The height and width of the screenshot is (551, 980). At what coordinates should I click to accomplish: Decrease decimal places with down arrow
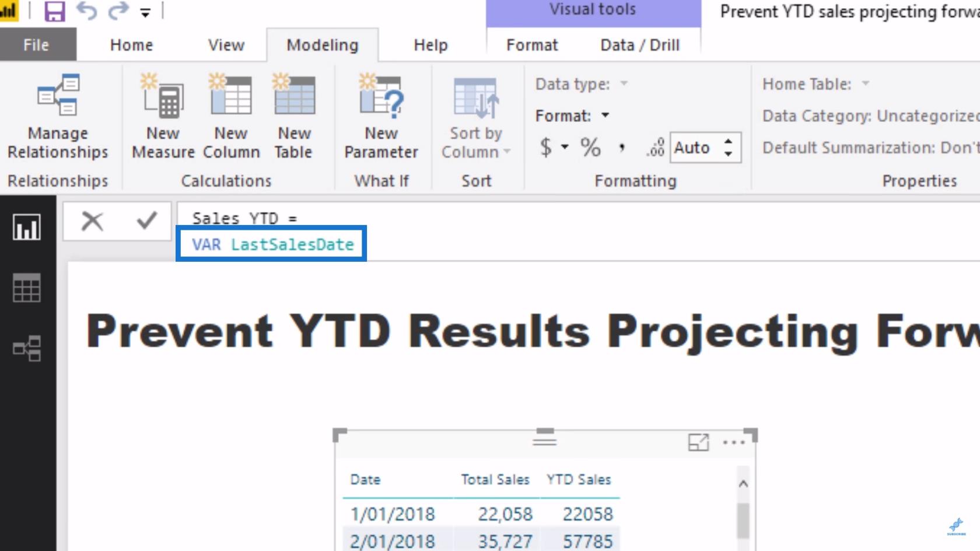pos(728,153)
